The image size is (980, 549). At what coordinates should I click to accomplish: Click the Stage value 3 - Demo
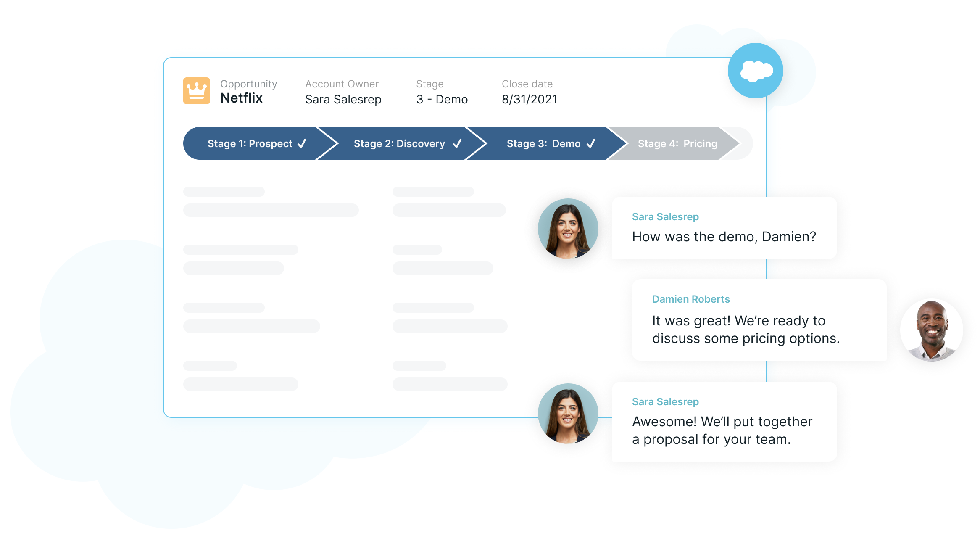tap(442, 99)
